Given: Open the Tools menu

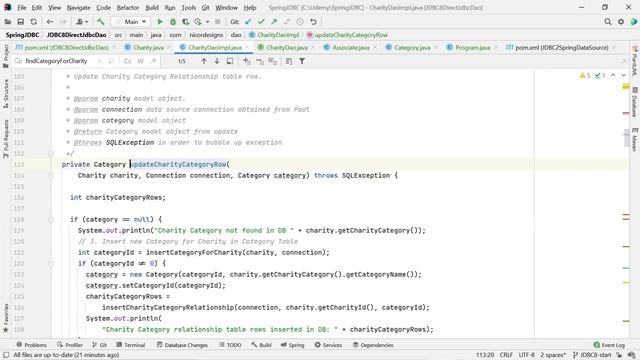Looking at the screenshot, I should click(188, 8).
